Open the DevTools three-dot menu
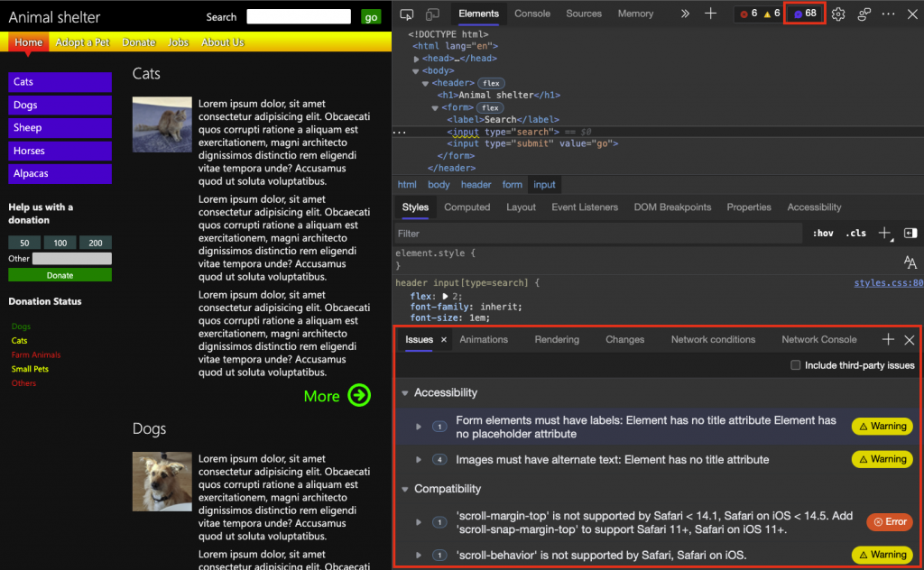The width and height of the screenshot is (924, 570). click(x=888, y=14)
